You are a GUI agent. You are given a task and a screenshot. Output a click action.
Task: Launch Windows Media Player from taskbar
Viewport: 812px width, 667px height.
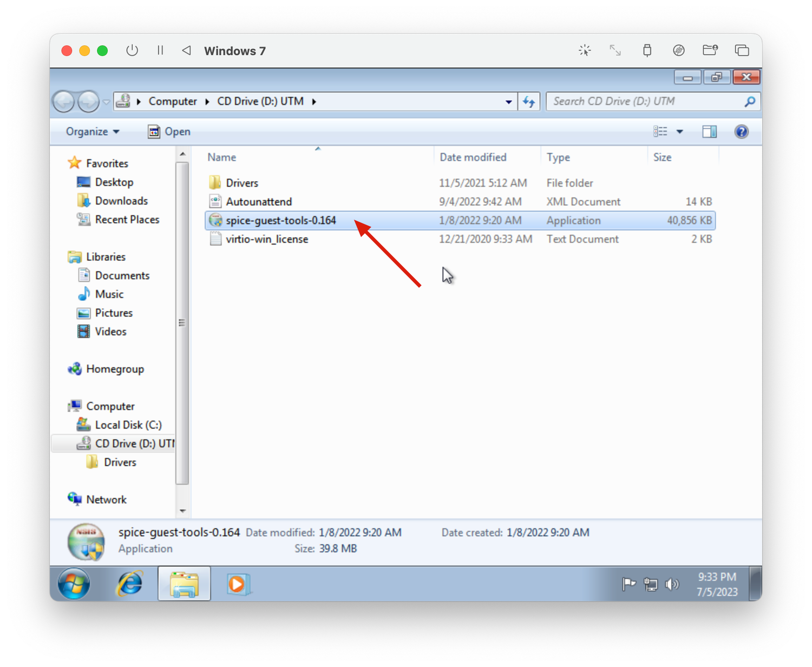238,584
